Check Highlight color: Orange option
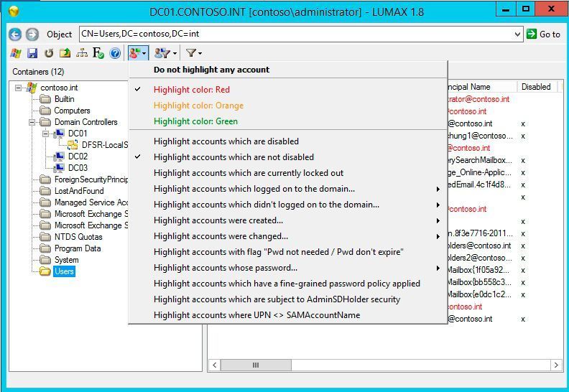Viewport: 569px width, 392px height. pyautogui.click(x=288, y=106)
